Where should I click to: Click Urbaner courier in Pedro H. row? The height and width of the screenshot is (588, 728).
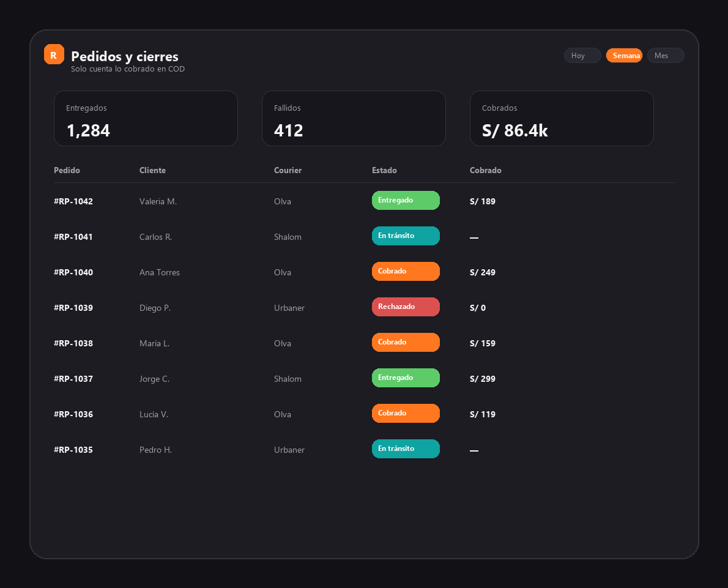click(289, 450)
